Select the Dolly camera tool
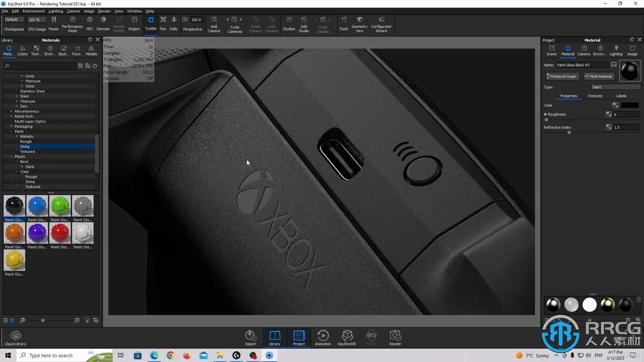 pos(174,24)
